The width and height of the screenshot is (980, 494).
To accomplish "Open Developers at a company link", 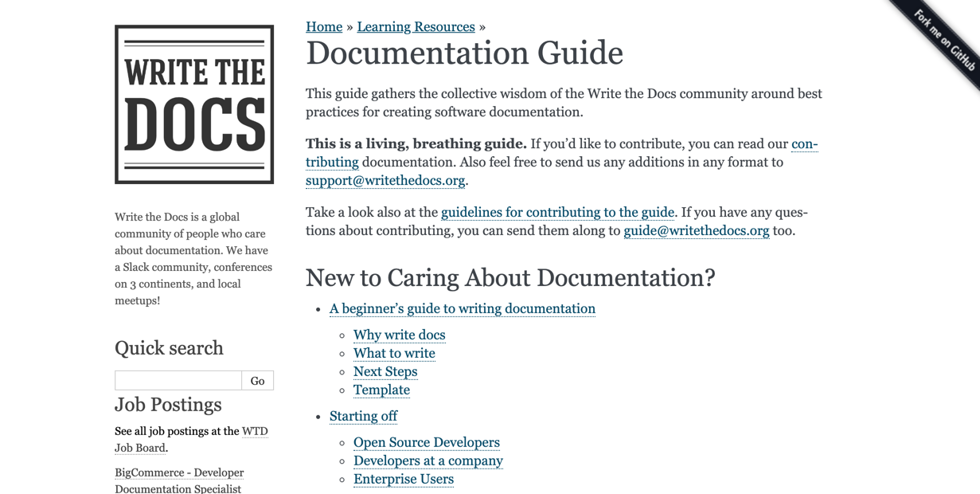I will (428, 461).
